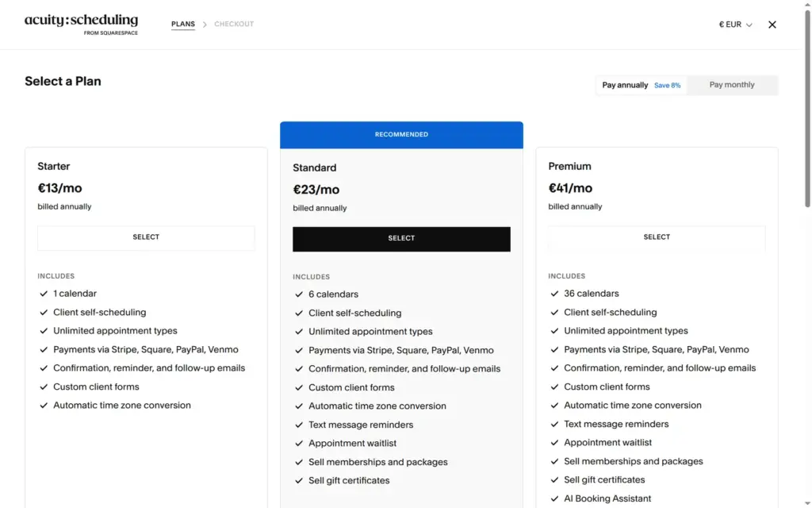Click the vertical page scrollbar

[806, 110]
